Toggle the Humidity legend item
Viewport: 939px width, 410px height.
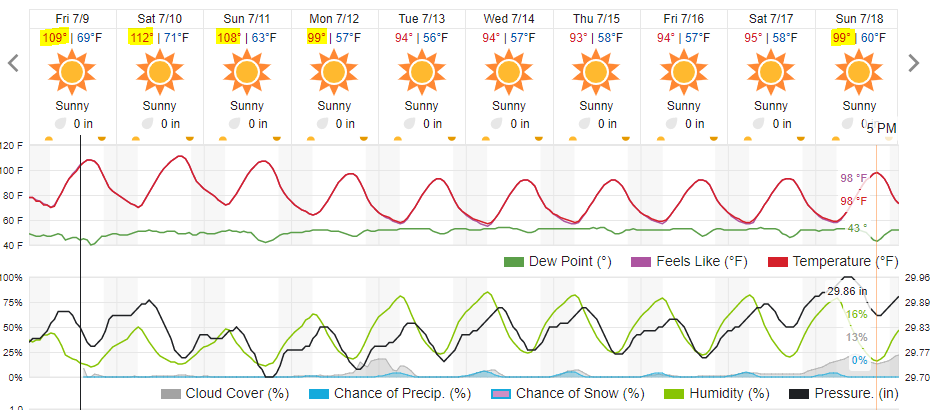coord(717,394)
